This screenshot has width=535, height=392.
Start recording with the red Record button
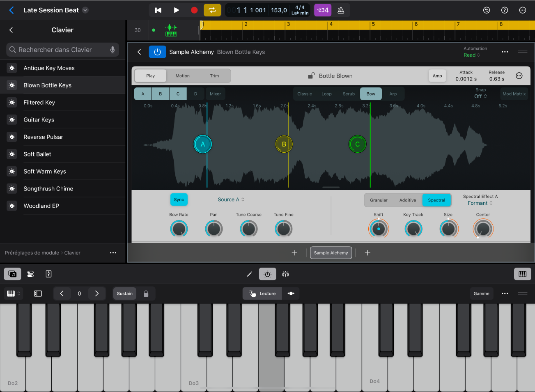coord(194,10)
